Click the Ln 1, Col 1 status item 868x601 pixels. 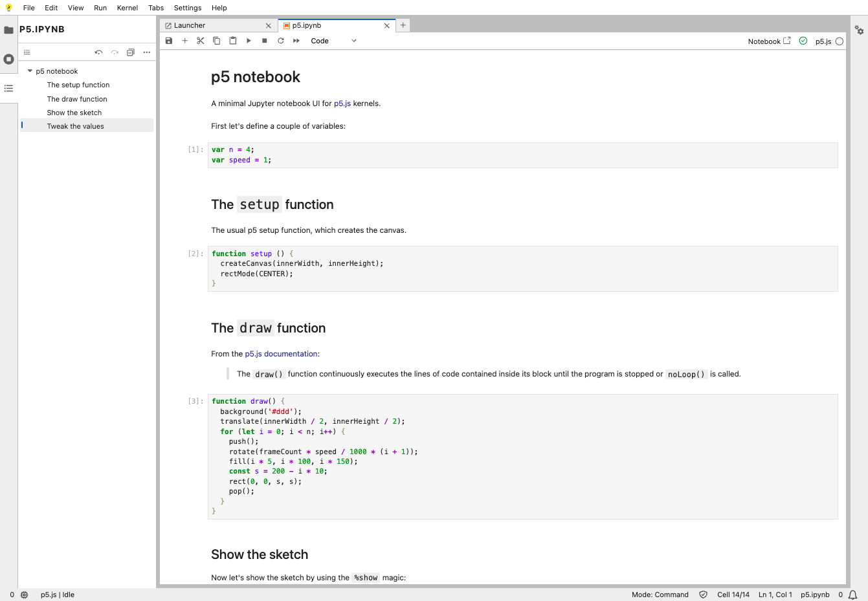coord(775,595)
